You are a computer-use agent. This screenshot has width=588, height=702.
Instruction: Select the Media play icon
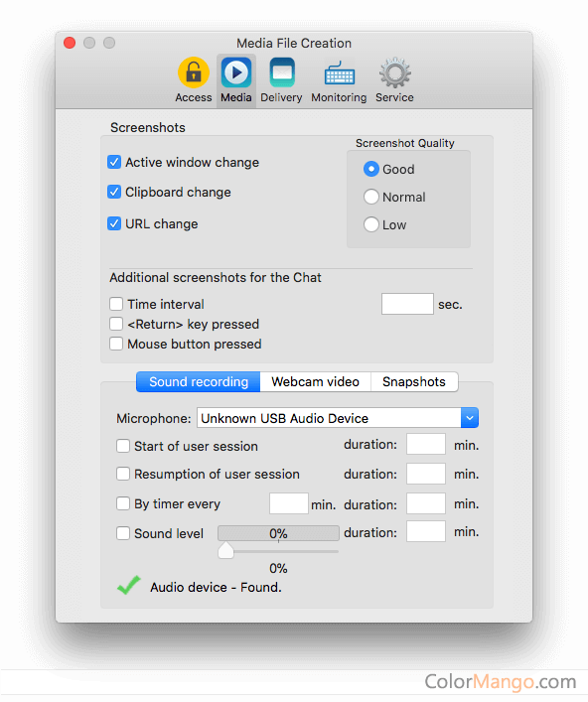pos(236,72)
